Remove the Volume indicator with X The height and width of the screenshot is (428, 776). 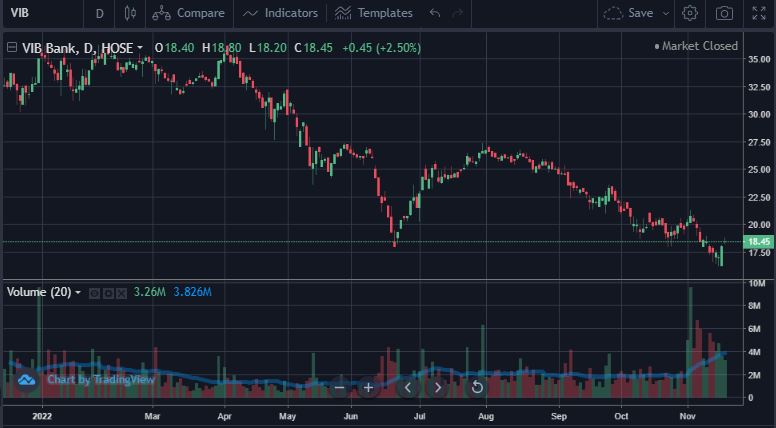[x=122, y=293]
